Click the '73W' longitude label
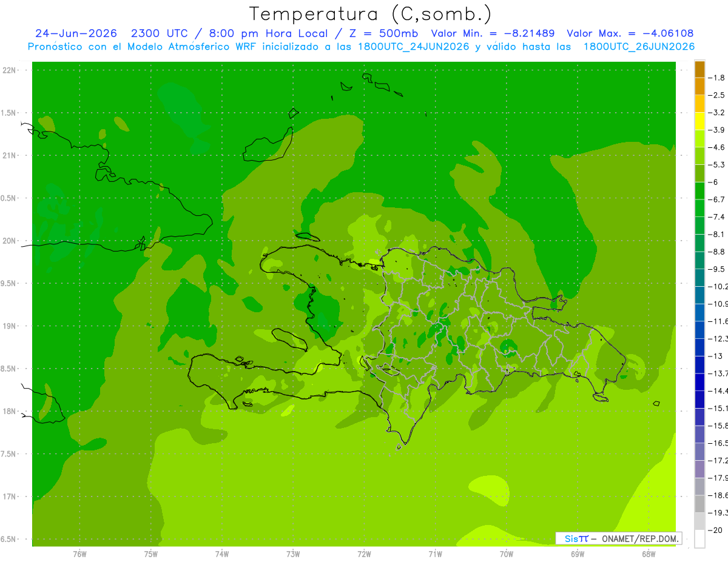The width and height of the screenshot is (728, 562). tap(293, 554)
